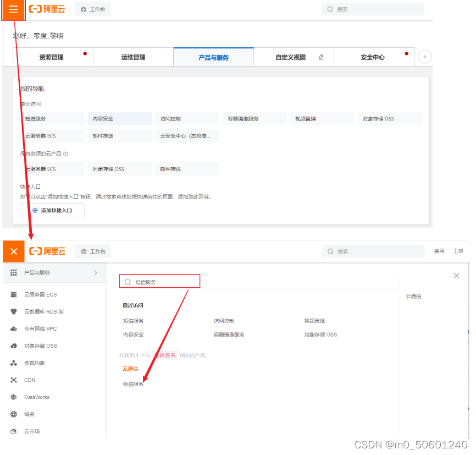Screen dimensions: 476x455
Task: Click help icon beside 保有资源的云产品
Action: click(x=65, y=154)
